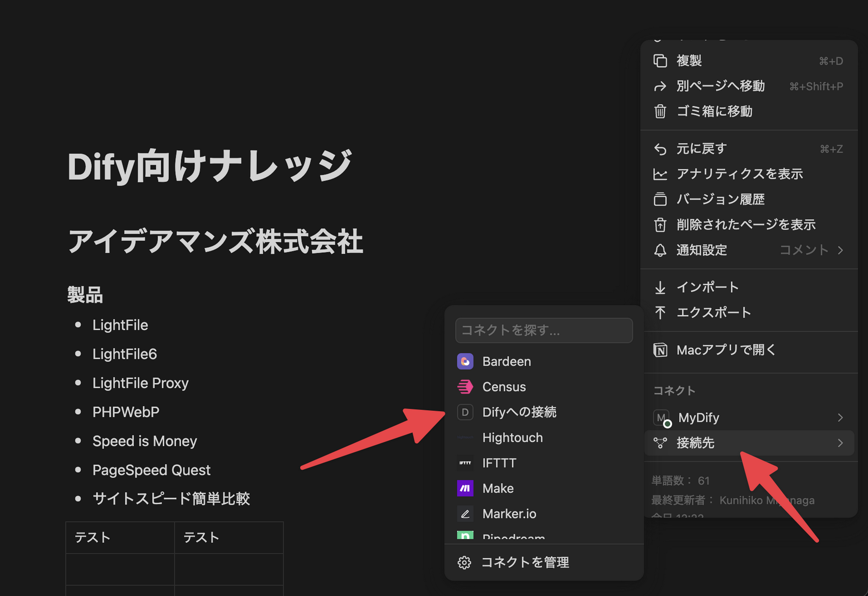Select Marker.io in the connection list
The height and width of the screenshot is (596, 868).
click(544, 514)
